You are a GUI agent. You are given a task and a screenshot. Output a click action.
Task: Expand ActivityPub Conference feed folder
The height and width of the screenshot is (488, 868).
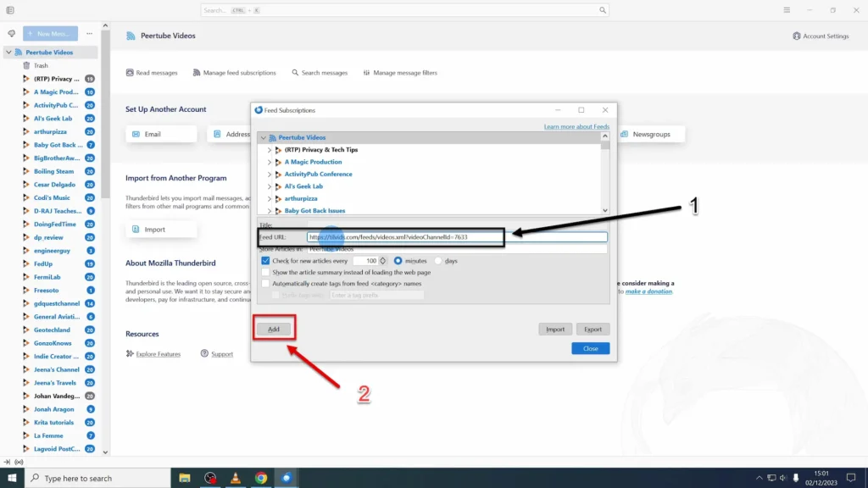[270, 175]
